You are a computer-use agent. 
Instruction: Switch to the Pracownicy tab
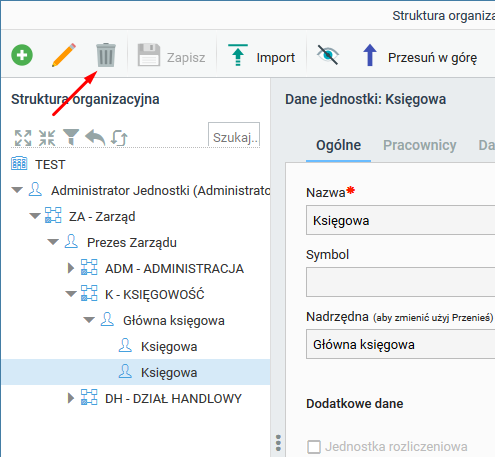click(x=420, y=145)
